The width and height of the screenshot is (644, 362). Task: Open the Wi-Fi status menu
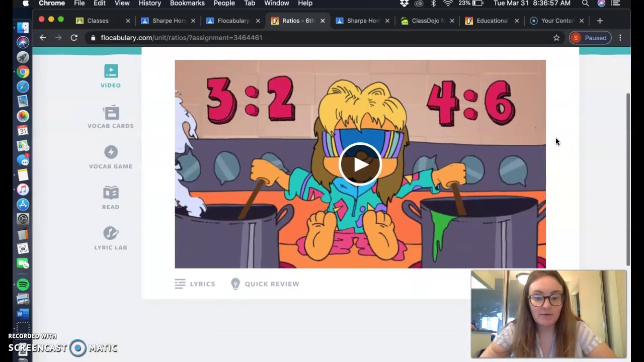click(x=448, y=4)
